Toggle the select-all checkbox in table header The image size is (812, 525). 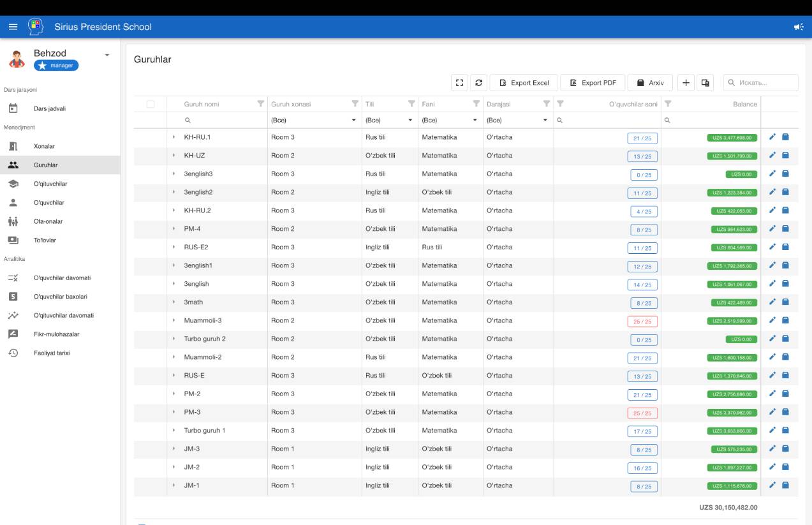coord(151,104)
